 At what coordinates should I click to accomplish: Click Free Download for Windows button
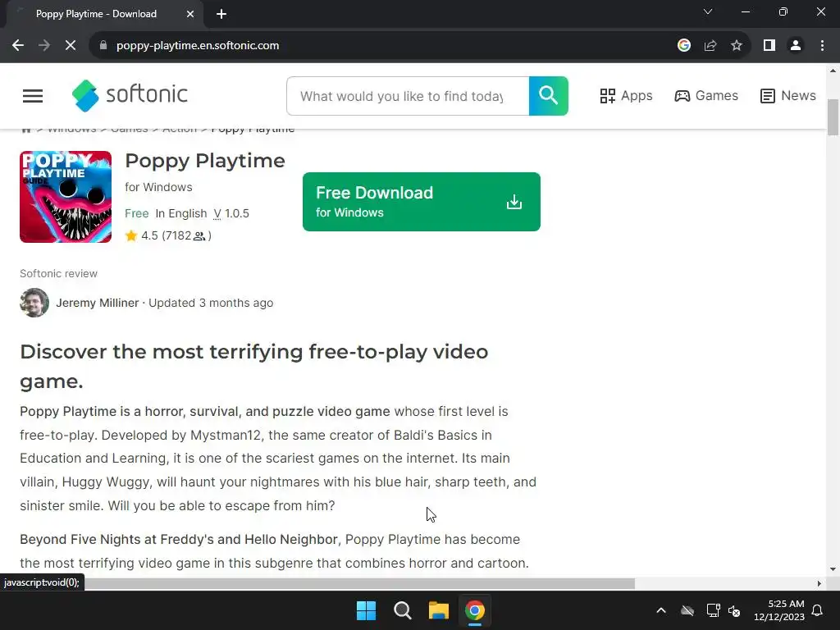pos(421,202)
